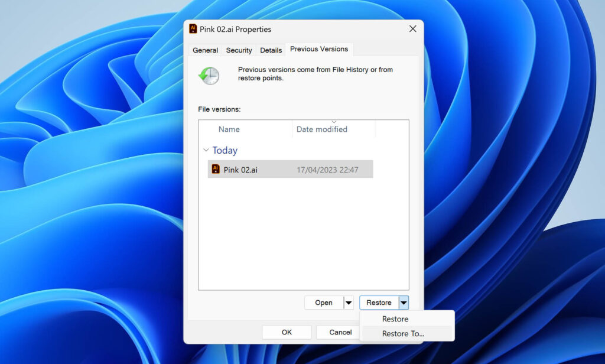Sort versions by the Name column header
The height and width of the screenshot is (364, 605).
coord(229,129)
